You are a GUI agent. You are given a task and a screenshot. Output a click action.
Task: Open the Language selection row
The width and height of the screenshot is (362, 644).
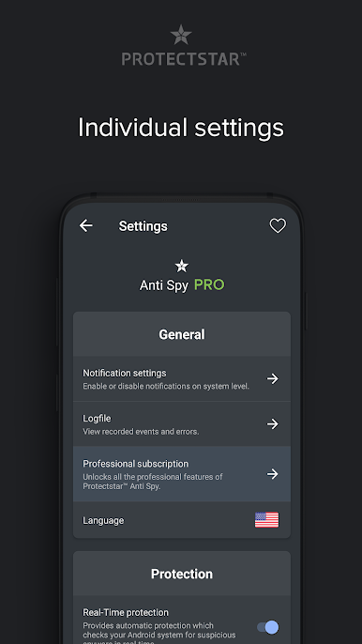[182, 520]
